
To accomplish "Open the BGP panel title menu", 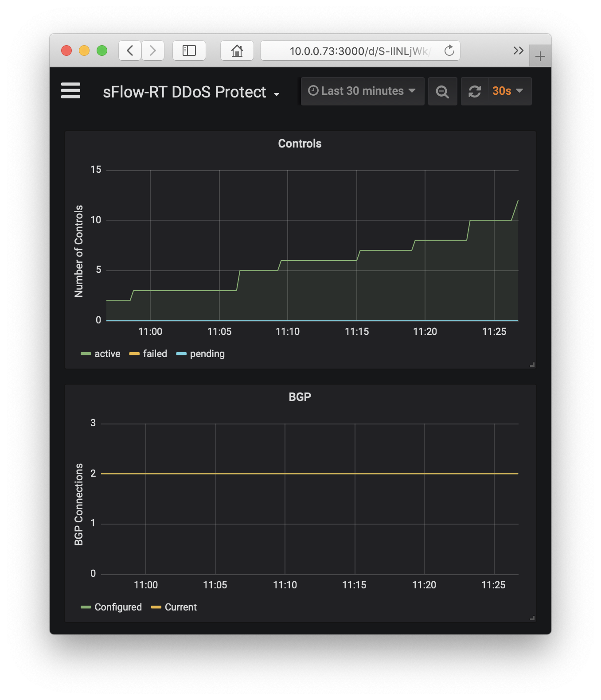I will click(x=300, y=397).
